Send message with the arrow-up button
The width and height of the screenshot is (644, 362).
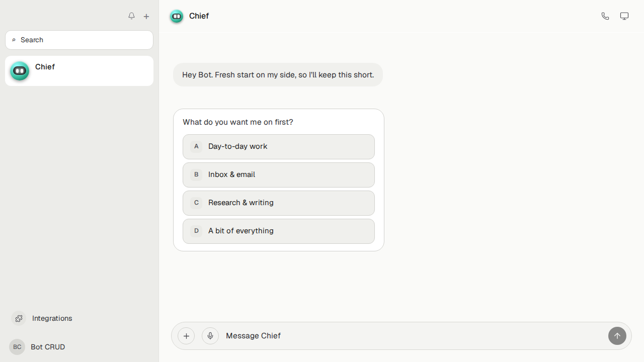point(617,336)
